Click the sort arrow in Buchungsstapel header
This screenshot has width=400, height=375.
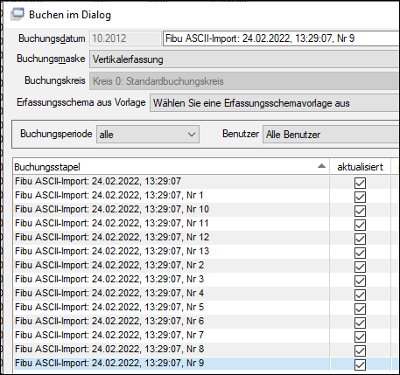[x=321, y=166]
